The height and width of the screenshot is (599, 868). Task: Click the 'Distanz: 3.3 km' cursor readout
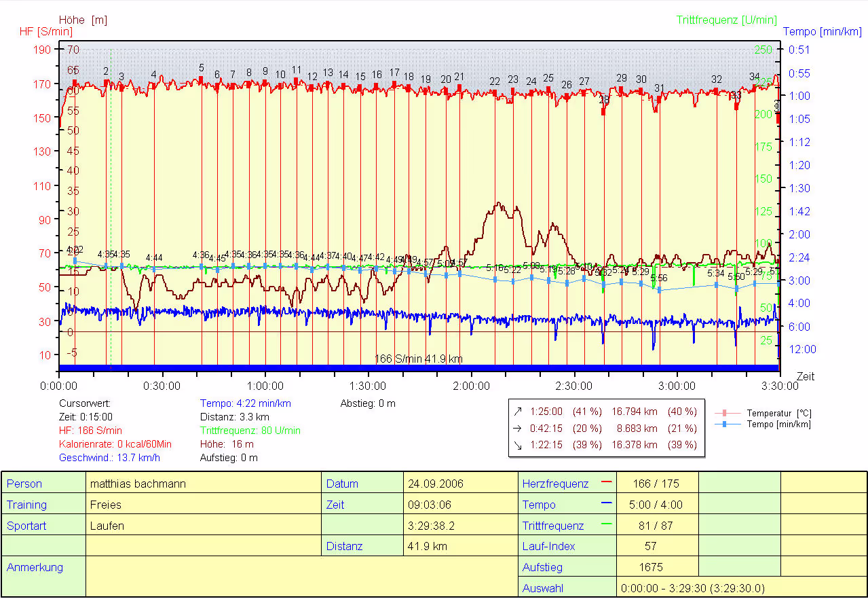pos(235,417)
